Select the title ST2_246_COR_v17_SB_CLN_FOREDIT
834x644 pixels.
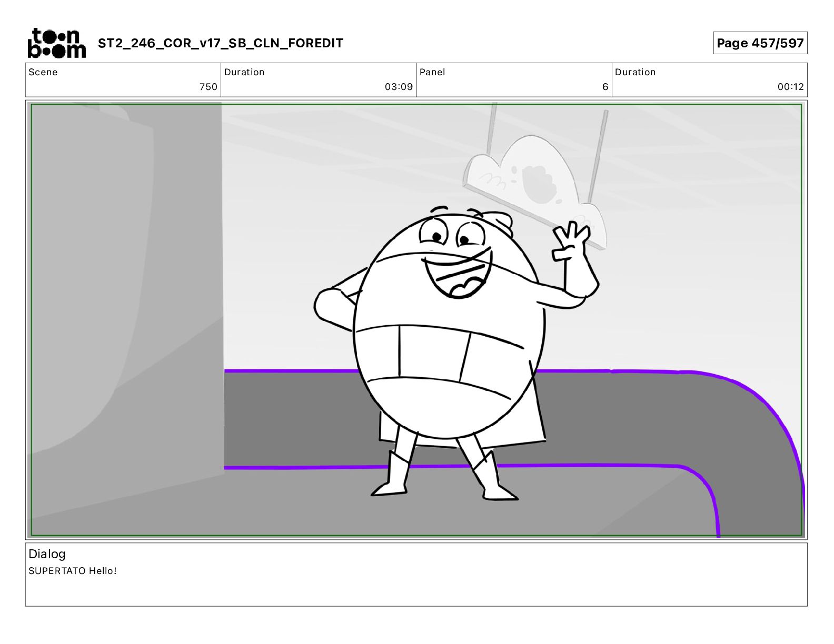221,43
